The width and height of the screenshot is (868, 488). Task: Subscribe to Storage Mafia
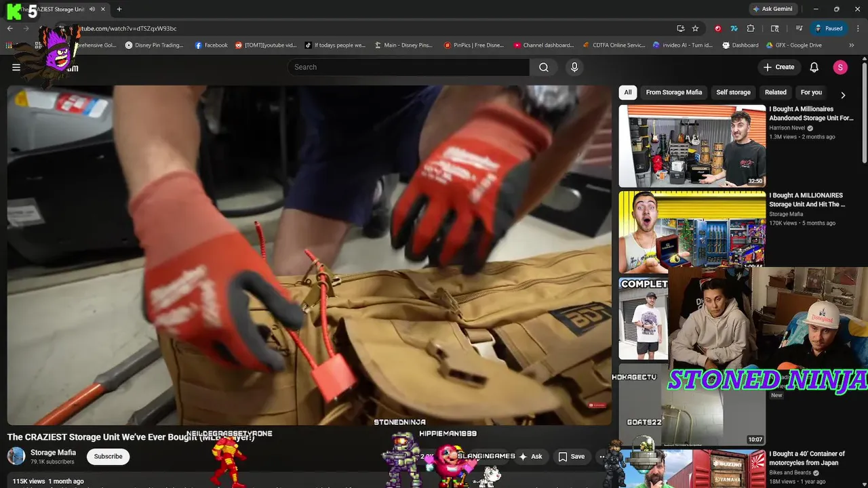pos(108,457)
